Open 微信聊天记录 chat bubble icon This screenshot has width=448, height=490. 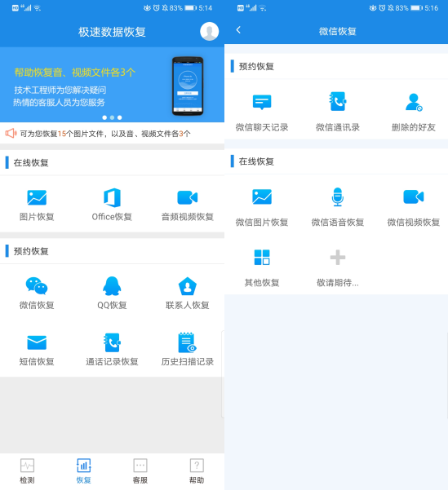point(262,102)
